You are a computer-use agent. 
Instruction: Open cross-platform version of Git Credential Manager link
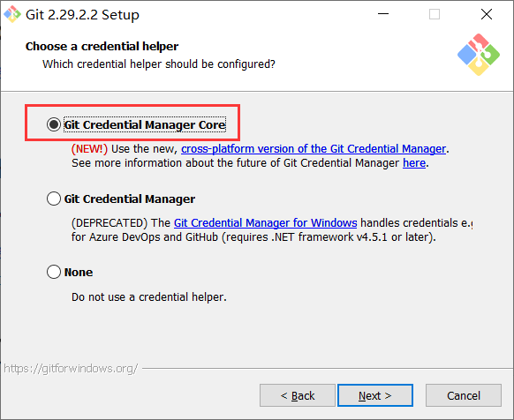tap(314, 149)
